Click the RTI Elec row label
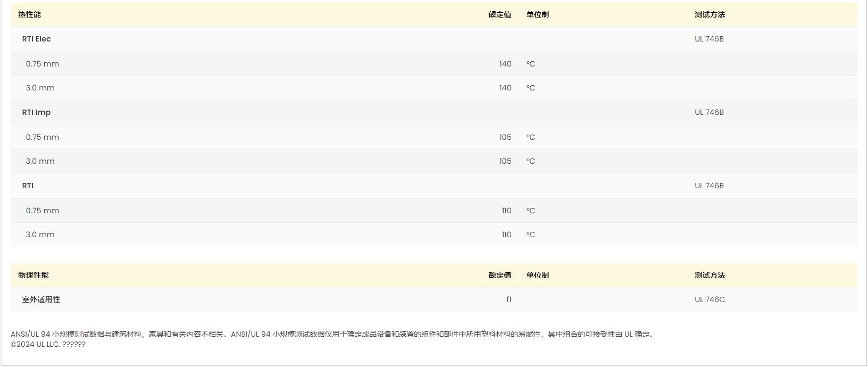This screenshot has height=367, width=868. pos(36,39)
